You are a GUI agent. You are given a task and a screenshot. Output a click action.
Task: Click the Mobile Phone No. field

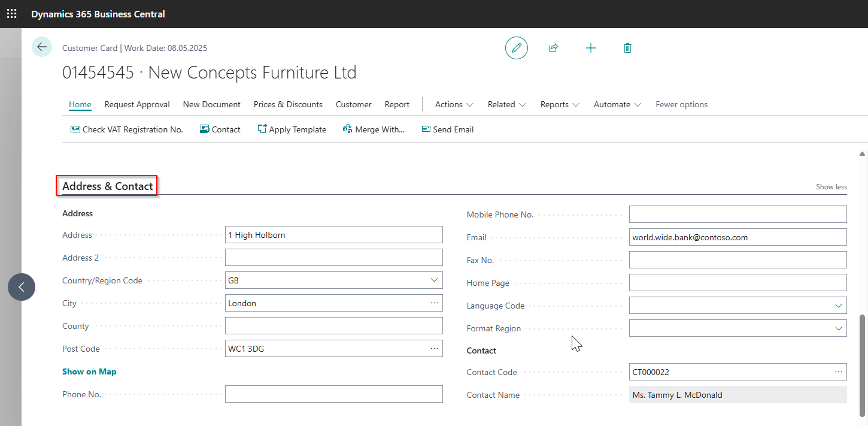tap(738, 214)
